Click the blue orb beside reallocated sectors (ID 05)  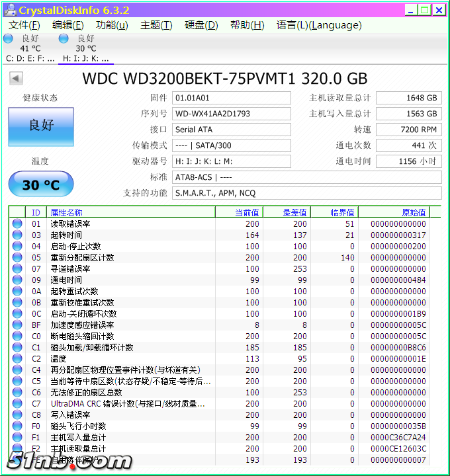[17, 258]
